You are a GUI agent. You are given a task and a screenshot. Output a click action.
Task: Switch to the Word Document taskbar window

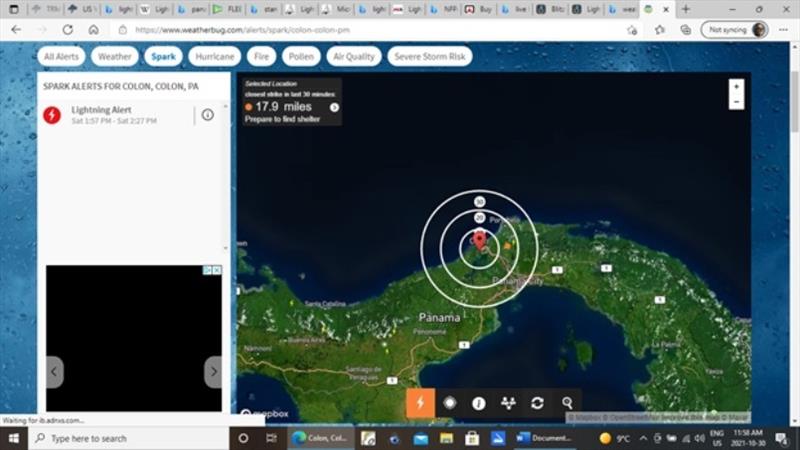pos(543,438)
